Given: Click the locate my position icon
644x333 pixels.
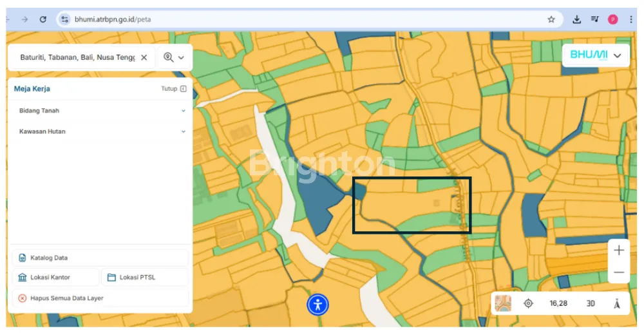Looking at the screenshot, I should 528,303.
